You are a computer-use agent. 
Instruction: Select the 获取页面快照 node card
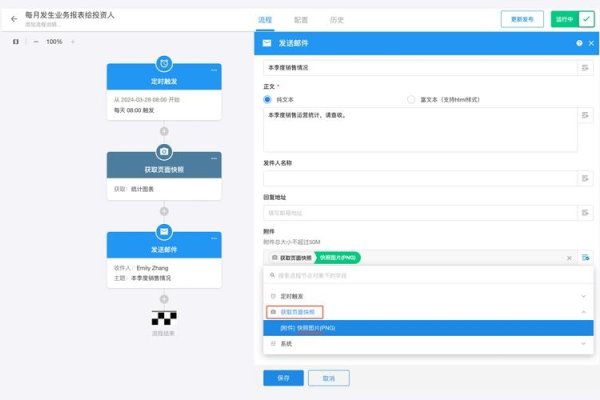tap(164, 176)
